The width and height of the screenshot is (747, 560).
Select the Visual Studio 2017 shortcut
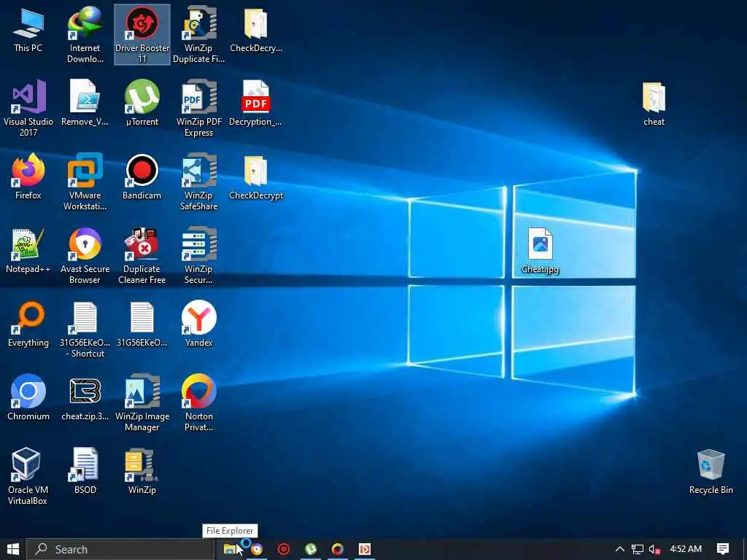click(x=28, y=109)
